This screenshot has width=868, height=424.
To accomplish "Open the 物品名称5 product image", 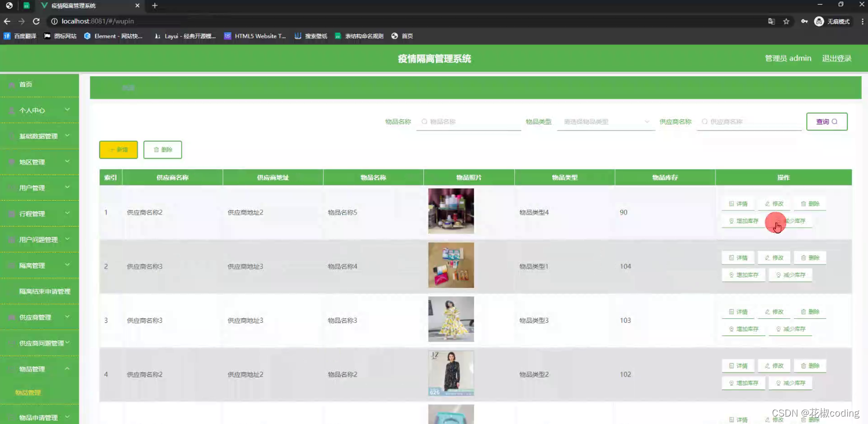I will pyautogui.click(x=451, y=211).
